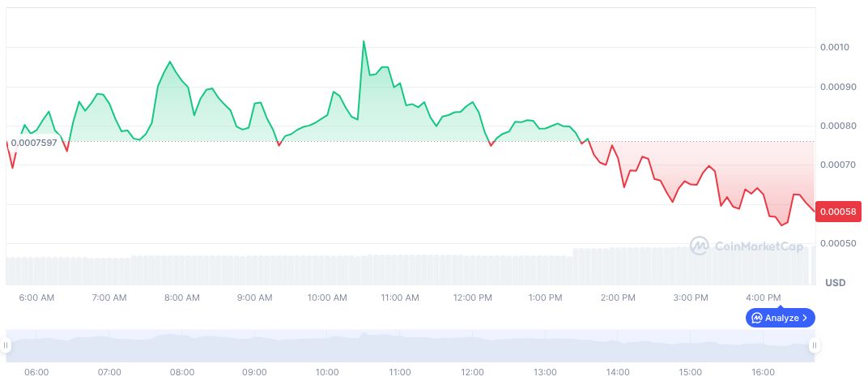Grab the left range slider handle
868x381 pixels.
(6, 345)
